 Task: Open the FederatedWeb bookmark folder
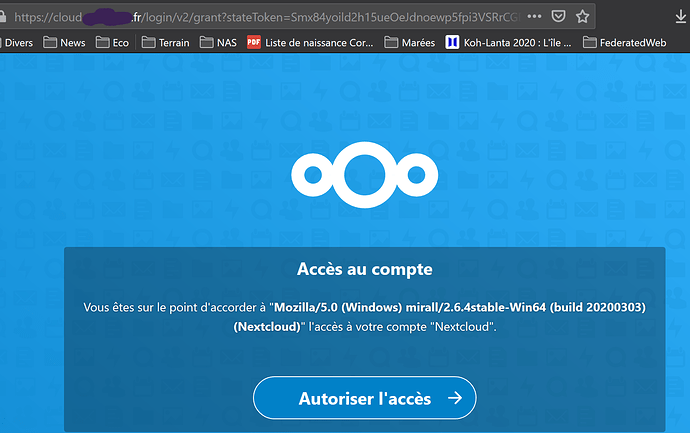click(624, 43)
